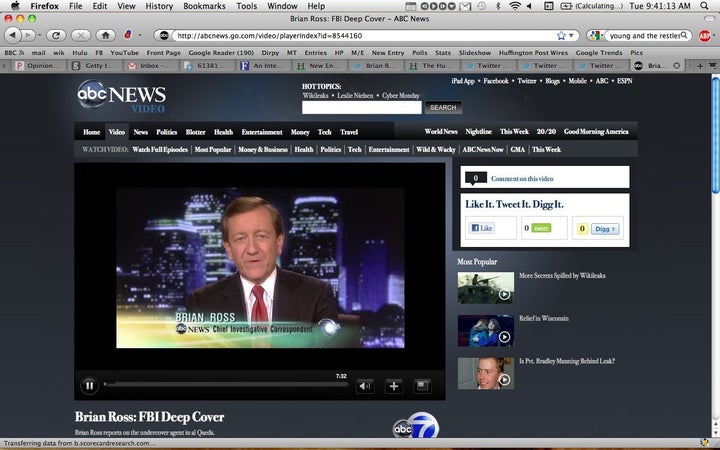Pause the video with the pause button
Screen dimensions: 720x450
90,386
